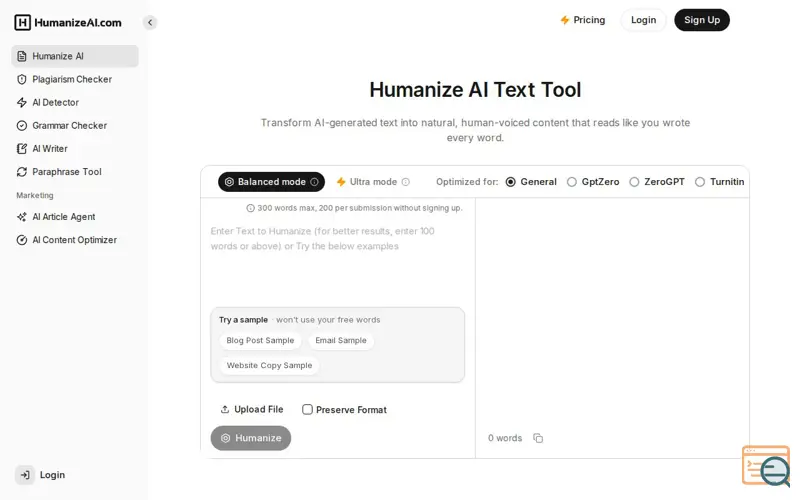This screenshot has width=800, height=500.
Task: Open Humanize AI in the sidebar
Action: tap(75, 56)
